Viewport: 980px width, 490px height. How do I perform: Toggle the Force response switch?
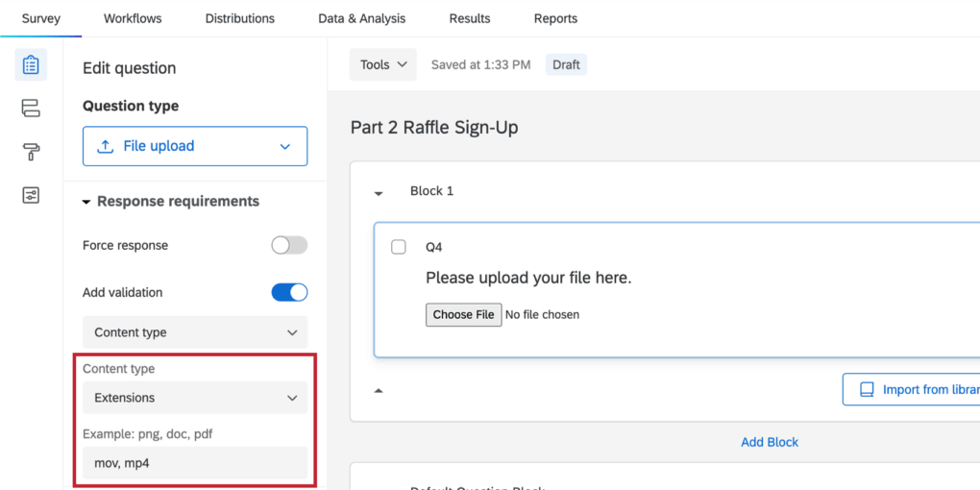289,245
